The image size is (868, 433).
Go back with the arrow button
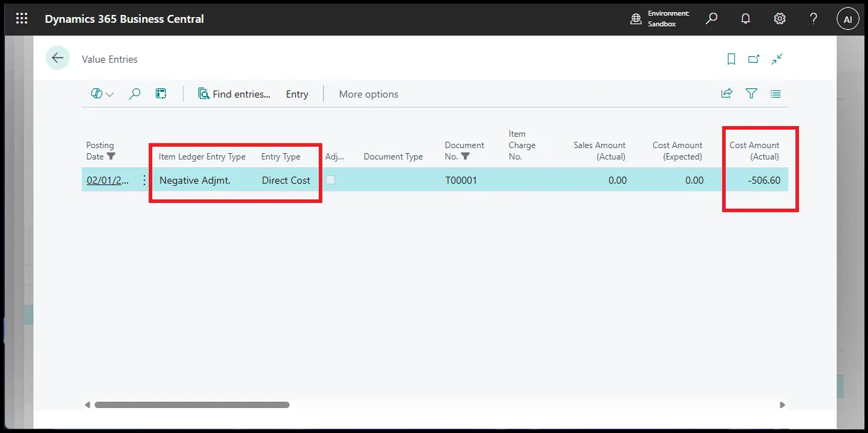click(x=58, y=58)
